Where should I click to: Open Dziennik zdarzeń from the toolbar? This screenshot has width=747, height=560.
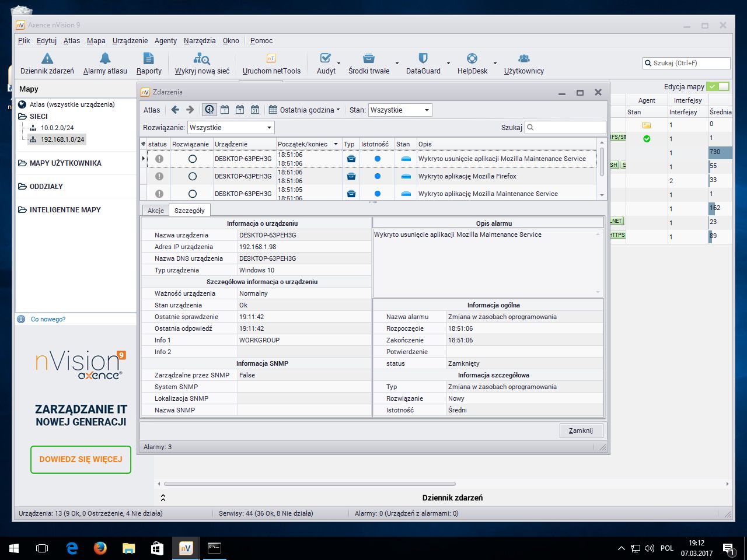[x=47, y=64]
